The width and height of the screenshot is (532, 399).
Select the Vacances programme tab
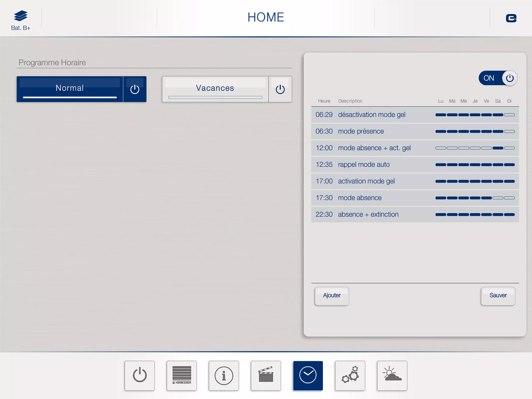215,89
